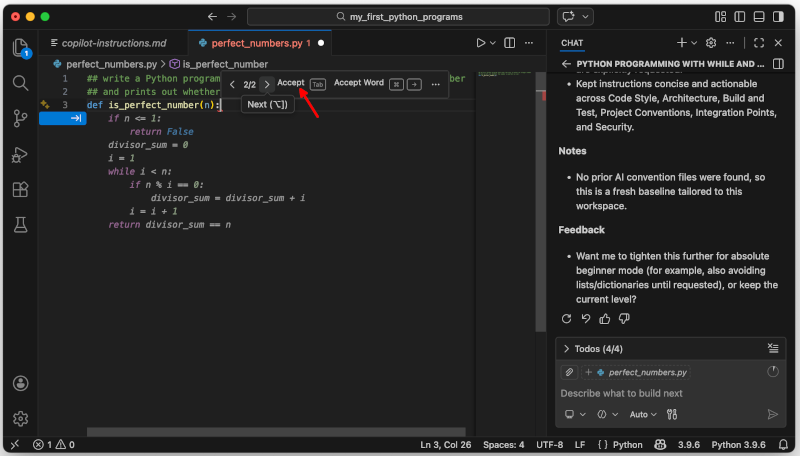The height and width of the screenshot is (456, 800).
Task: Open the dropdown beside the Run button
Action: pyautogui.click(x=494, y=43)
